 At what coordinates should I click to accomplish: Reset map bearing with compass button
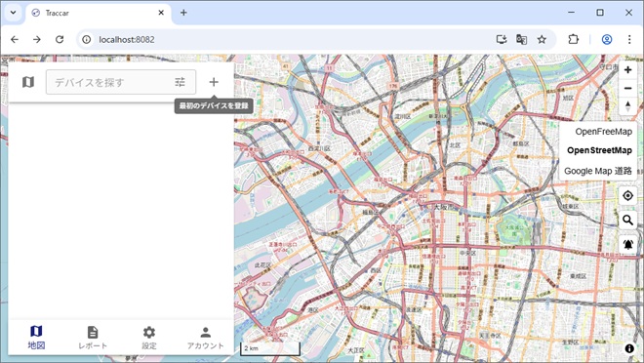pyautogui.click(x=627, y=106)
